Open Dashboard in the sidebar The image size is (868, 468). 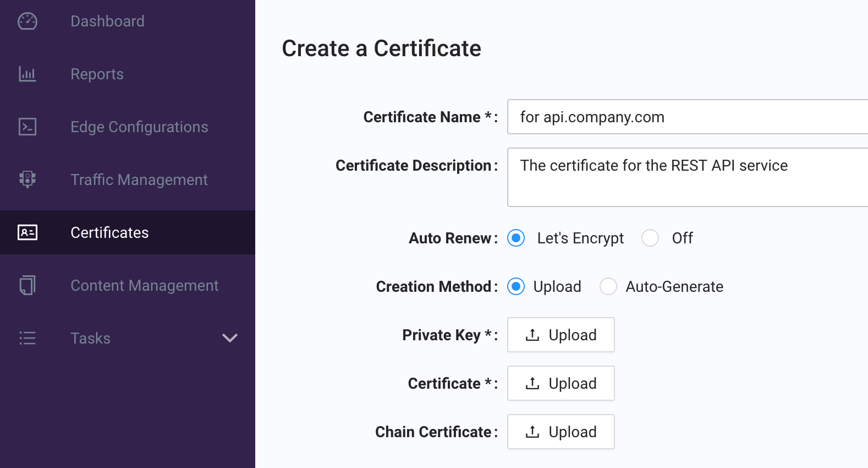128,21
